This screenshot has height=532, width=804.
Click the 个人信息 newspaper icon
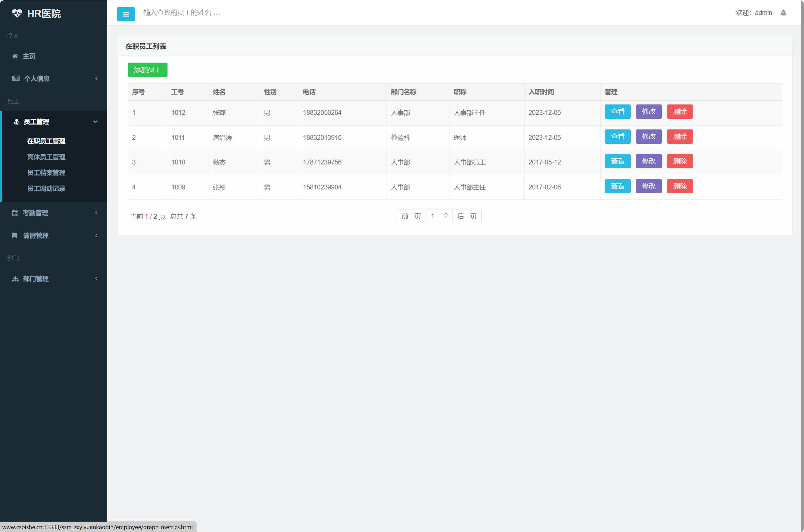[x=16, y=79]
